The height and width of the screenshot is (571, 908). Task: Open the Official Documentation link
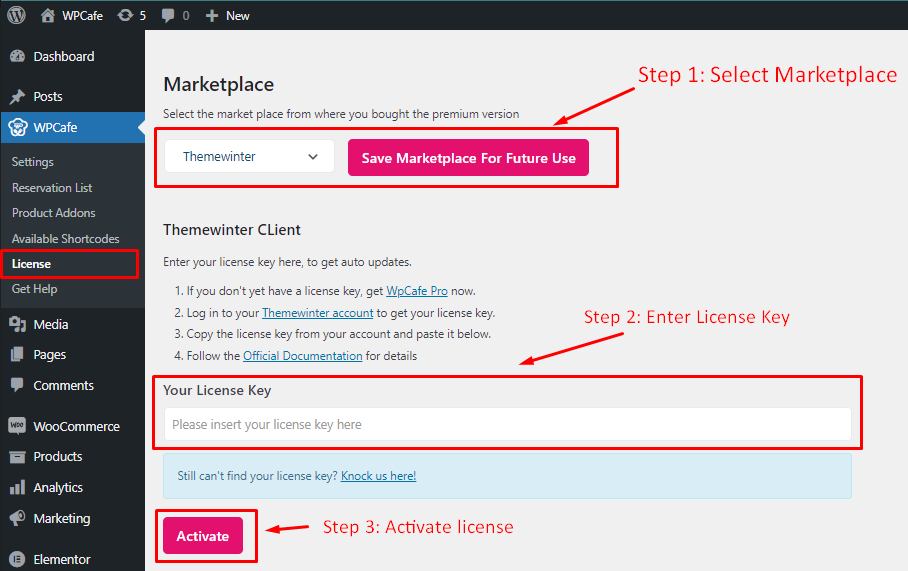point(302,356)
